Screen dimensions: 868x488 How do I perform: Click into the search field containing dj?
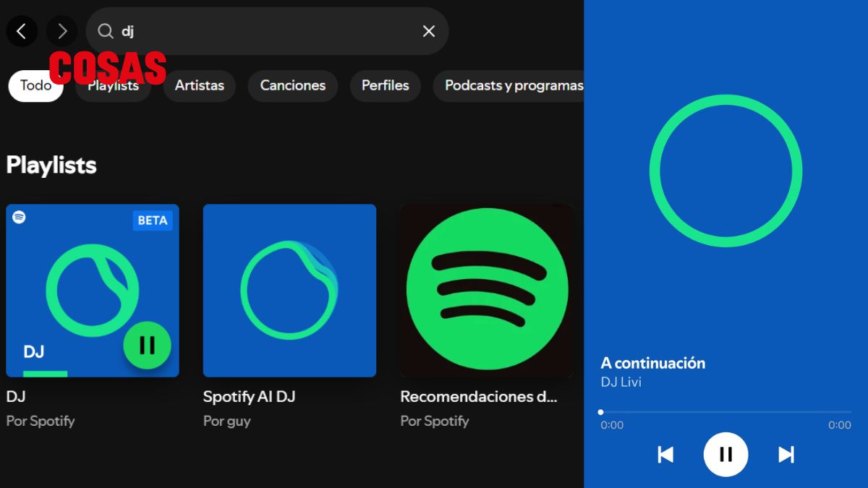click(x=267, y=31)
